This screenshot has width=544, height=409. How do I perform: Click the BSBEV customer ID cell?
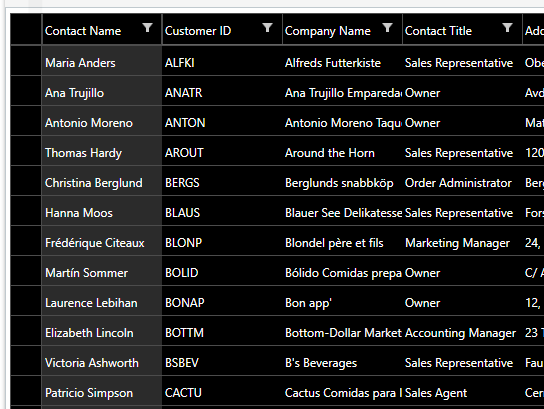(x=222, y=361)
